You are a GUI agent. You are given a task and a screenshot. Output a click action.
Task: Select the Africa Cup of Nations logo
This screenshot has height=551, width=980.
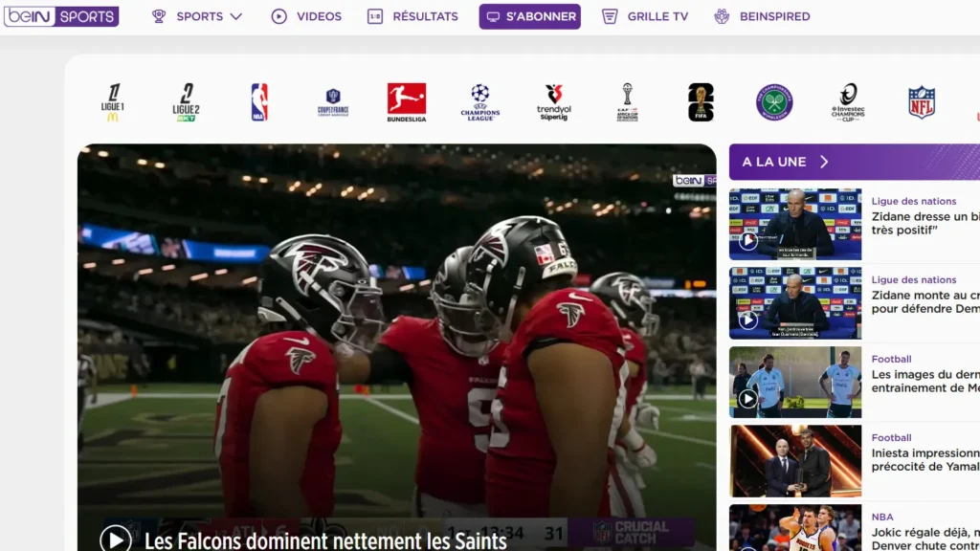[x=627, y=102]
